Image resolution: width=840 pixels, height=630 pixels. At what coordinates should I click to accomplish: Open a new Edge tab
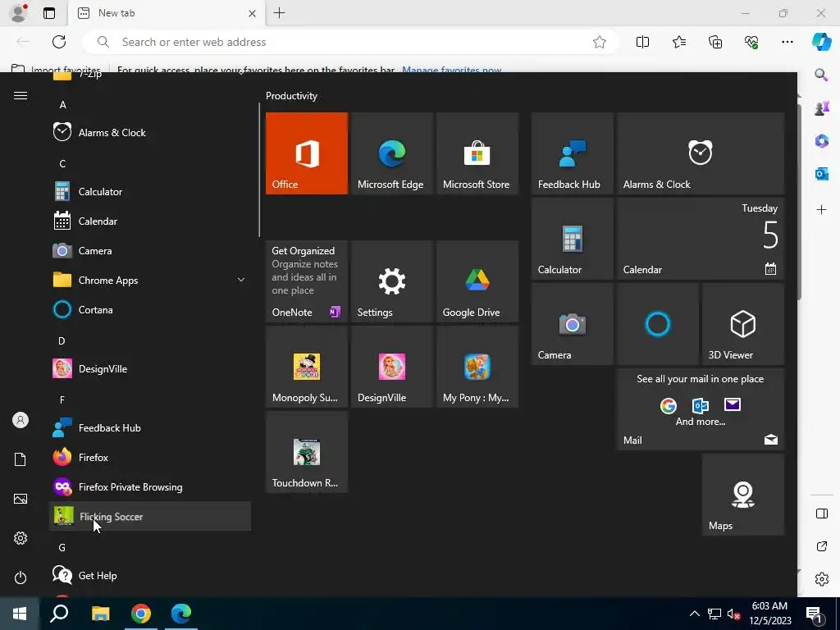[x=279, y=13]
